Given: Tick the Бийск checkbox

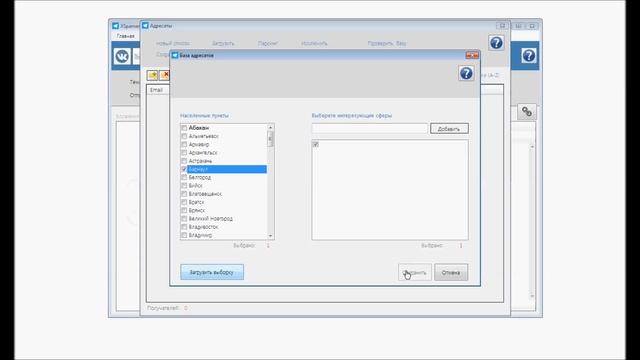Looking at the screenshot, I should 184,186.
